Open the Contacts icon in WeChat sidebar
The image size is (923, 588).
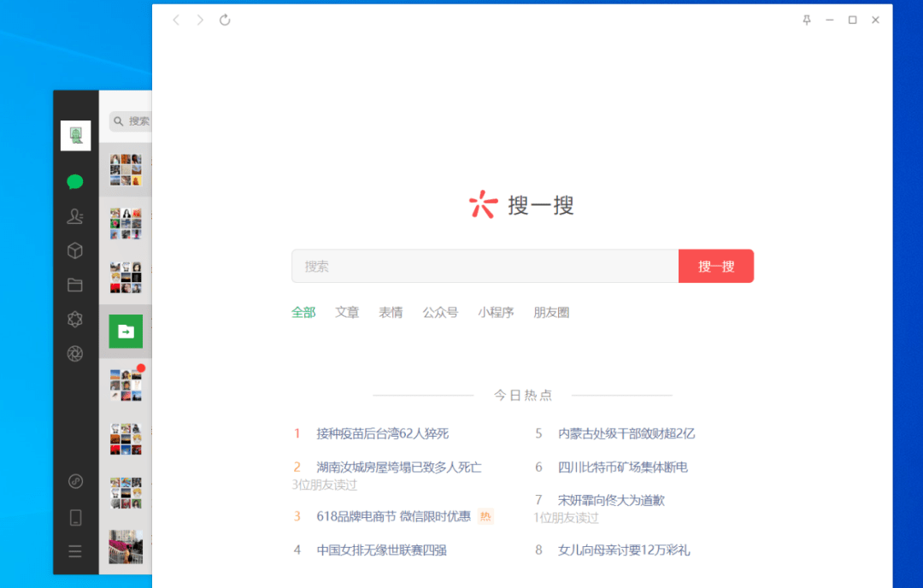pos(74,216)
